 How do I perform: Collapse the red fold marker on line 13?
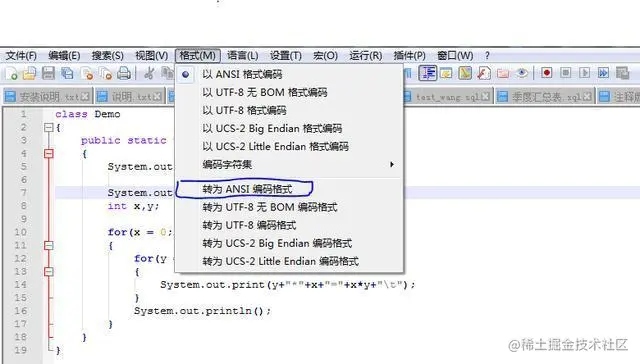coord(49,271)
